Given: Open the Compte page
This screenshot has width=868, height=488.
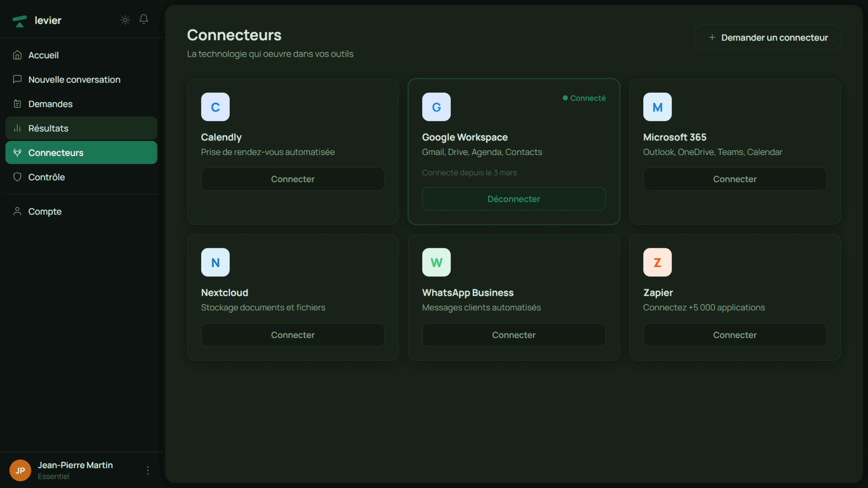Looking at the screenshot, I should click(x=81, y=211).
